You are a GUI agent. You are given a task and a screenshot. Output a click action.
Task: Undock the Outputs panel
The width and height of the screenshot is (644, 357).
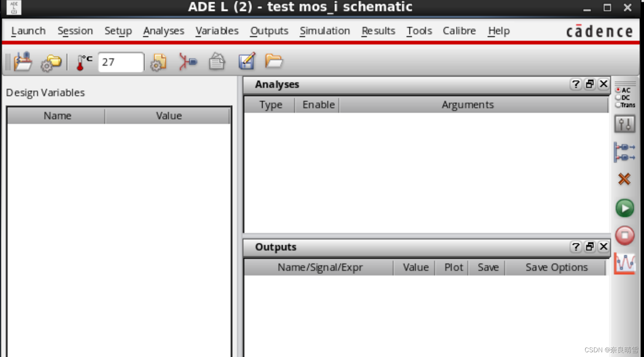click(590, 247)
